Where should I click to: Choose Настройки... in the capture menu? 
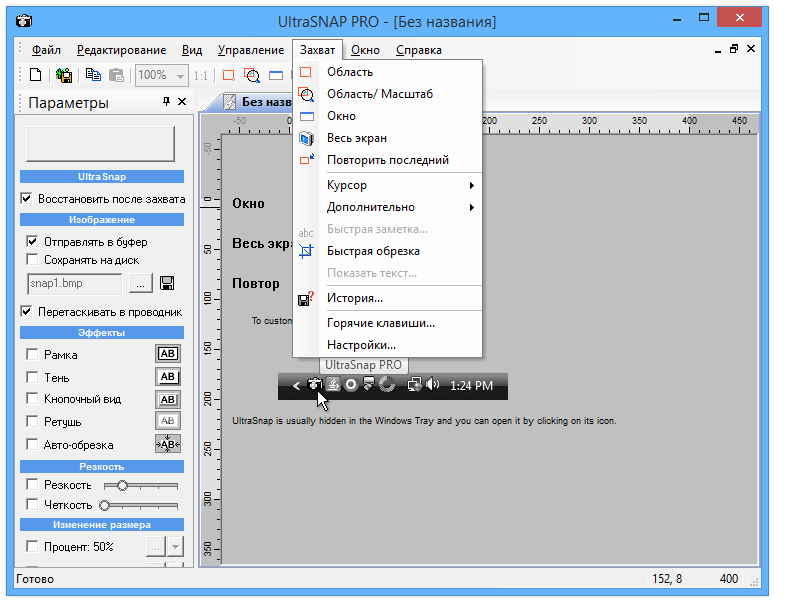pyautogui.click(x=361, y=345)
